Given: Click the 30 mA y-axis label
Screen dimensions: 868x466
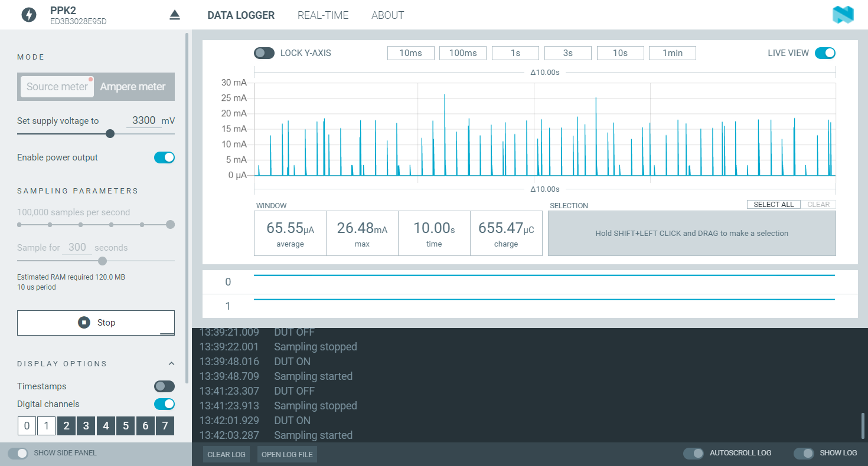Looking at the screenshot, I should 234,83.
